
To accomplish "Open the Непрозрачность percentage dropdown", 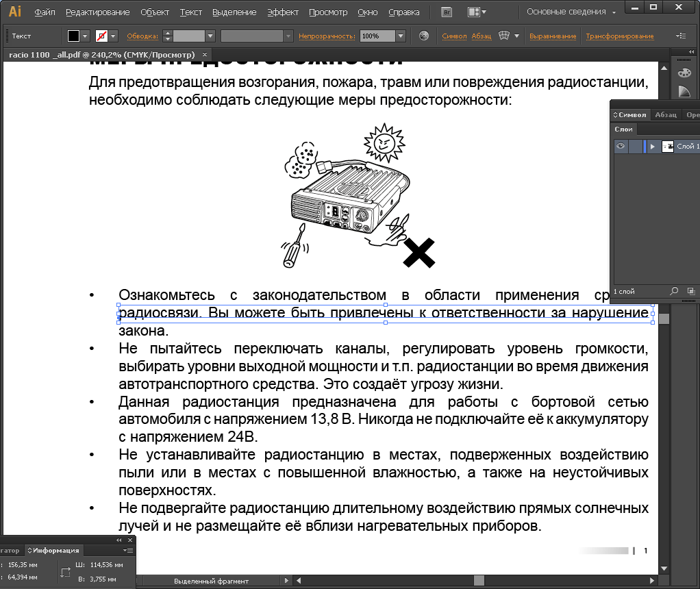I will (x=401, y=36).
